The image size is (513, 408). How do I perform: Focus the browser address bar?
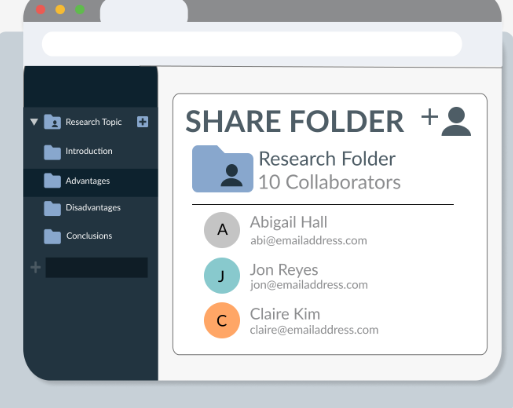click(252, 44)
